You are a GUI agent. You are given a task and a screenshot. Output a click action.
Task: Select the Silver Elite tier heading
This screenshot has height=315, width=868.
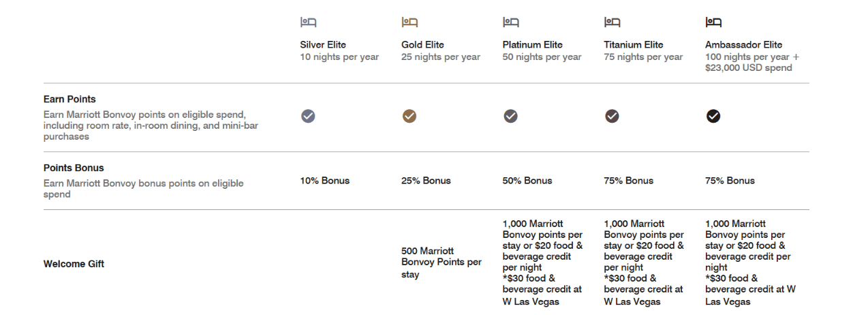click(323, 45)
